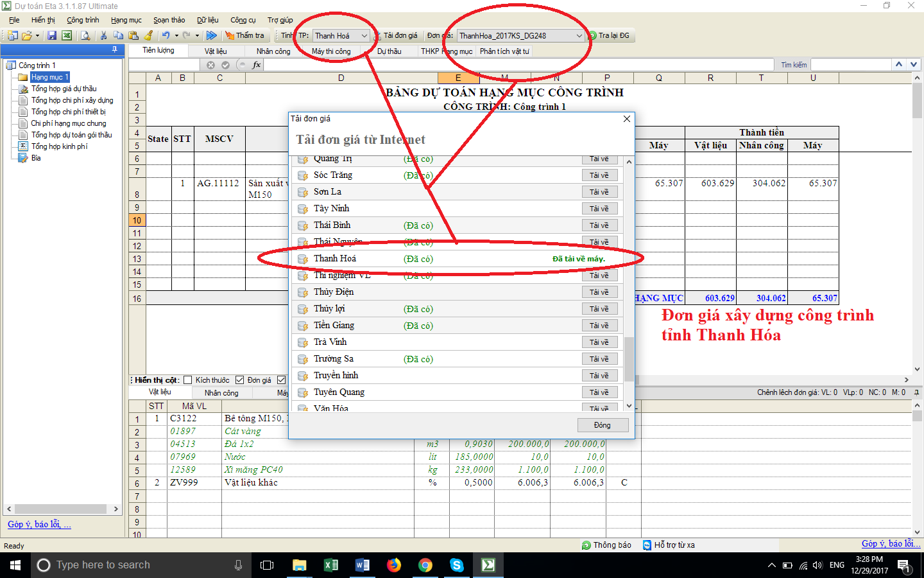Select Tổng hợp kinh phí in project tree
The image size is (924, 578).
point(59,146)
